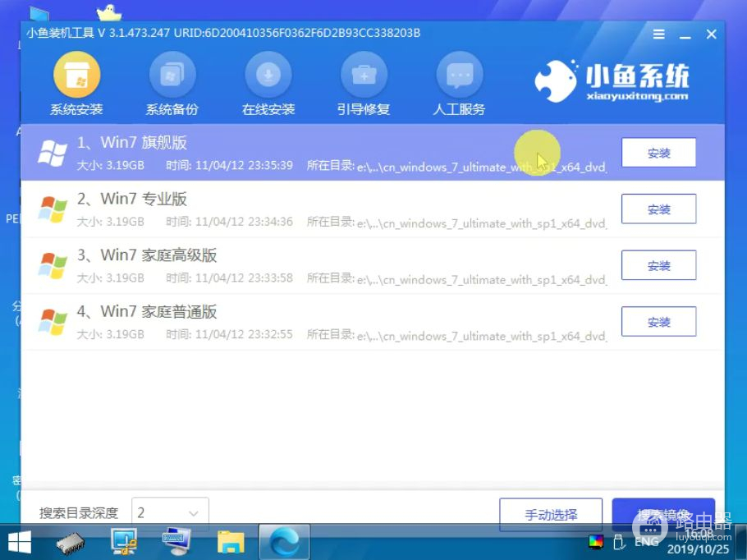Click time '11/04/12 23:34:36'
Image resolution: width=747 pixels, height=560 pixels.
tap(244, 222)
